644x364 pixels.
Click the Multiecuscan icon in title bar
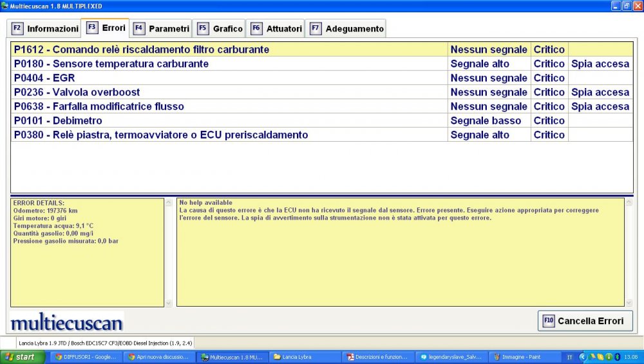point(5,5)
